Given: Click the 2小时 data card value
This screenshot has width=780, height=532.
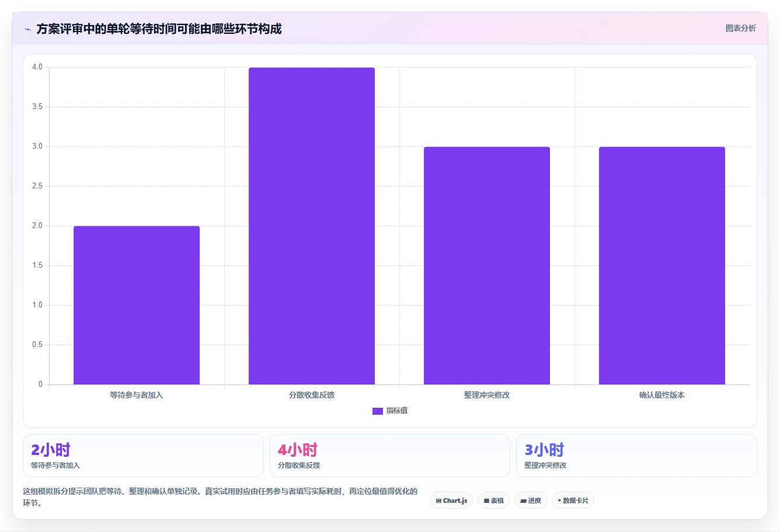Looking at the screenshot, I should tap(51, 450).
